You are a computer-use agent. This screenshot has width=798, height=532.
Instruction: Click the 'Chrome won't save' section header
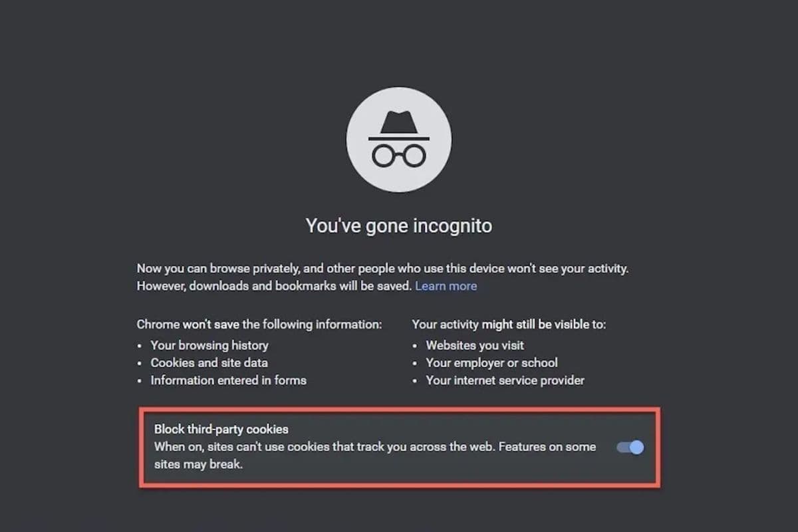[x=259, y=325]
